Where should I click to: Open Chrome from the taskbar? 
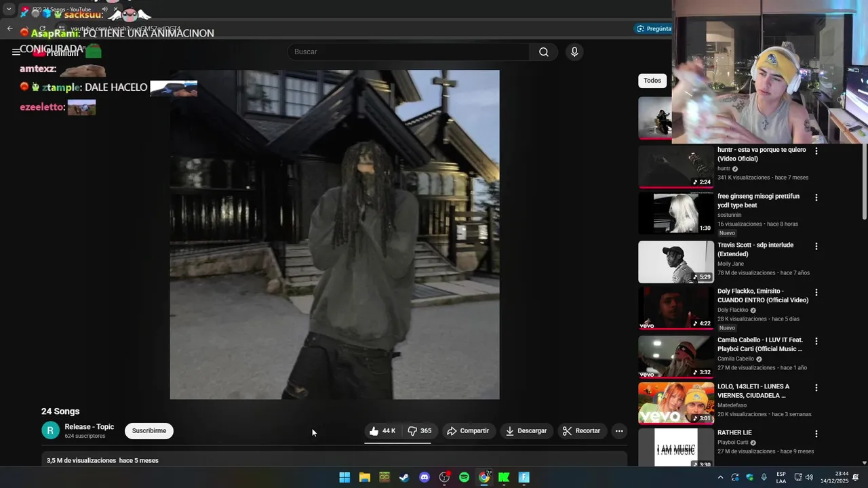[x=484, y=477]
